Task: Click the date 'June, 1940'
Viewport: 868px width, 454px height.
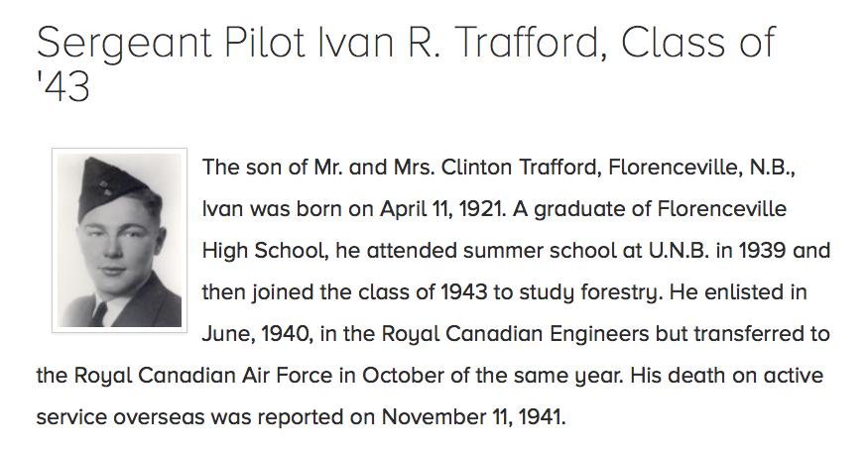Action: (x=252, y=334)
